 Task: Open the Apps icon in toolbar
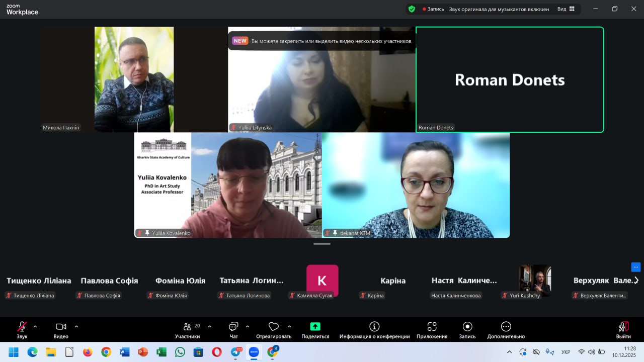tap(432, 327)
